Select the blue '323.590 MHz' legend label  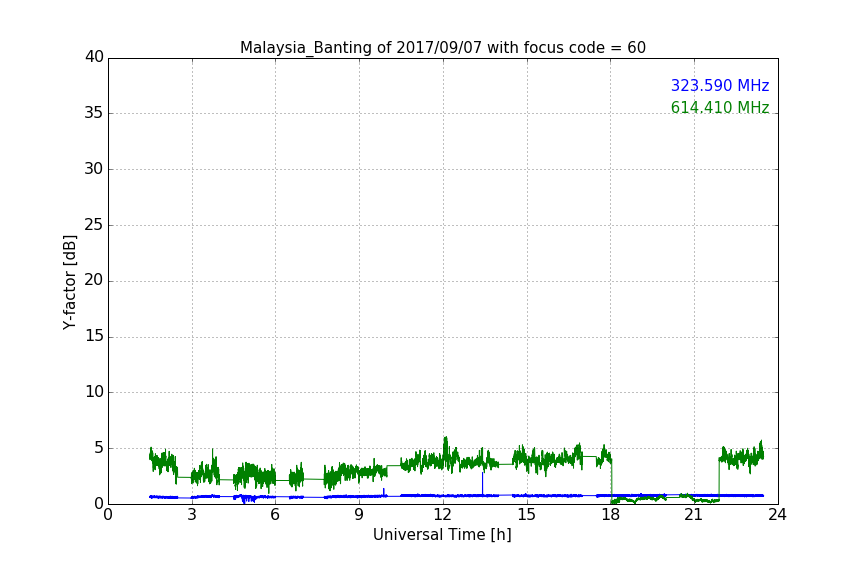[x=720, y=85]
